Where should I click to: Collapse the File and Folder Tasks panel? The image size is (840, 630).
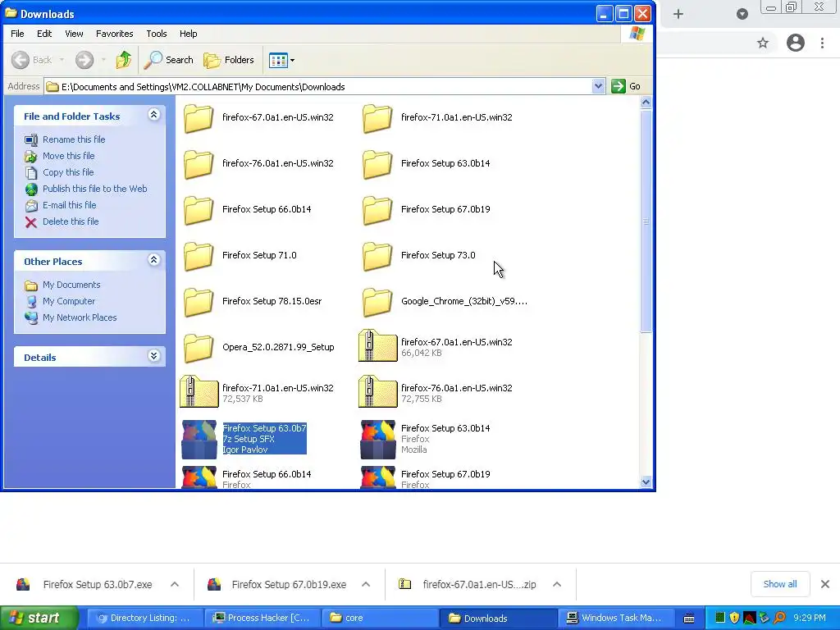pyautogui.click(x=153, y=115)
